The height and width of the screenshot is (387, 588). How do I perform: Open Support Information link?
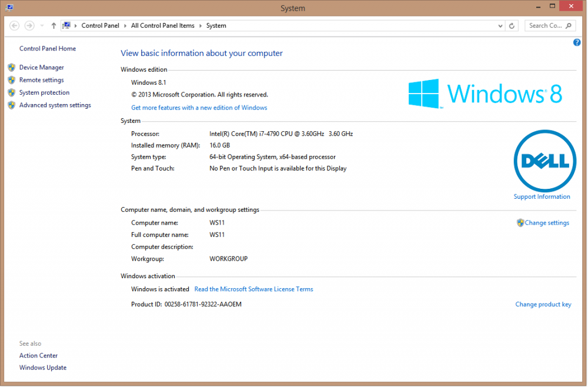(542, 196)
